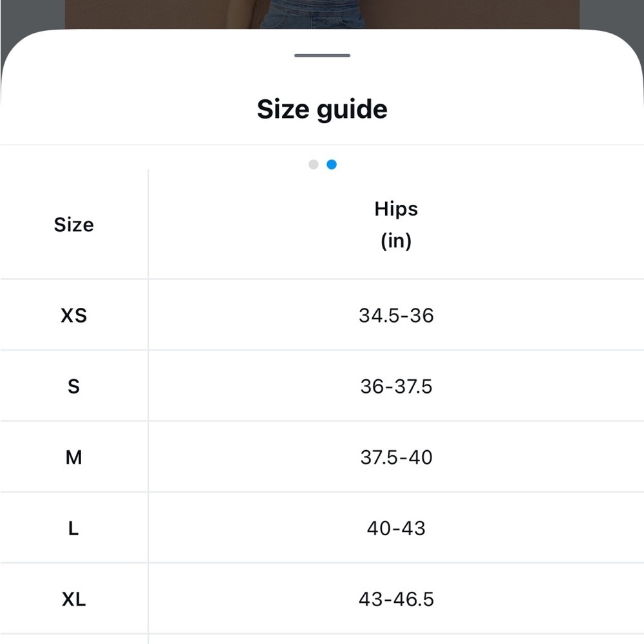
Task: Dismiss sheet by tapping product photo behind
Action: coord(322,14)
